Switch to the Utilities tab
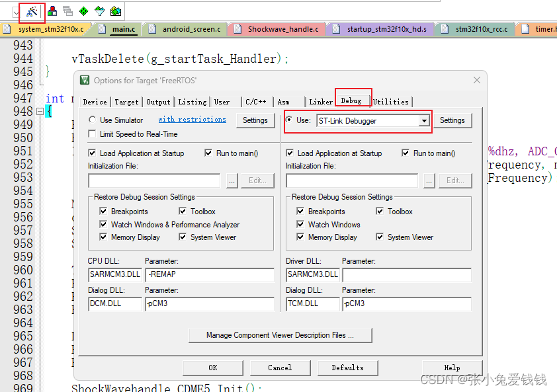This screenshot has height=392, width=557. [x=391, y=102]
